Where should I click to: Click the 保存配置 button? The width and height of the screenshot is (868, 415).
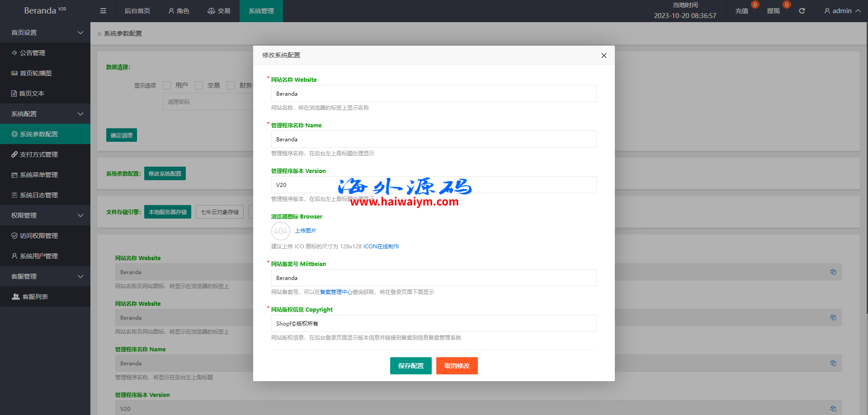coord(410,366)
